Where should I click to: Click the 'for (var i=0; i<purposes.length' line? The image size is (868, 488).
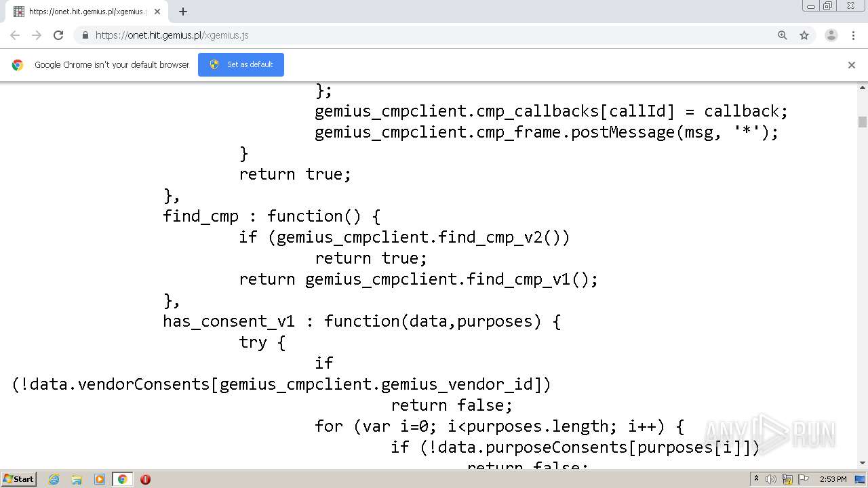click(500, 426)
